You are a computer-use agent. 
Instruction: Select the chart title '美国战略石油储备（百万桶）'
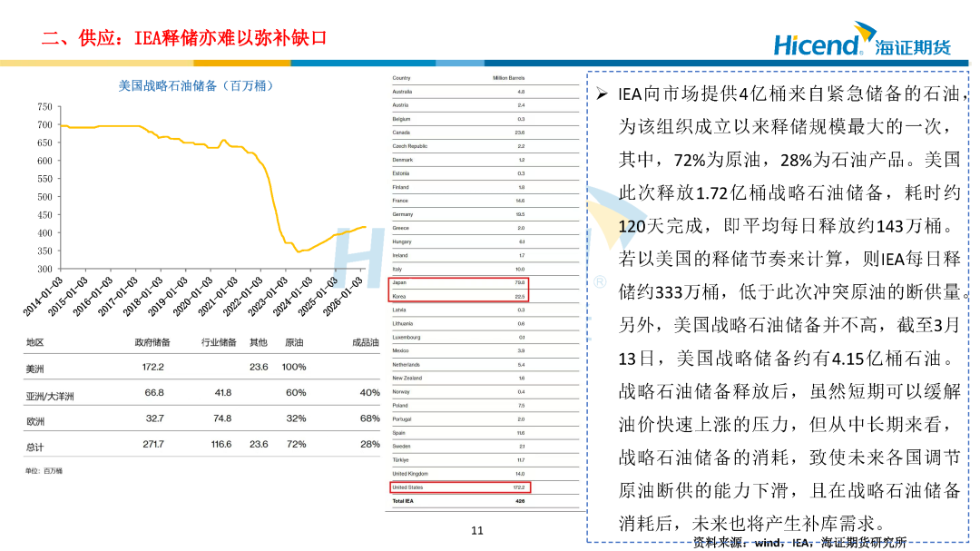(x=196, y=85)
